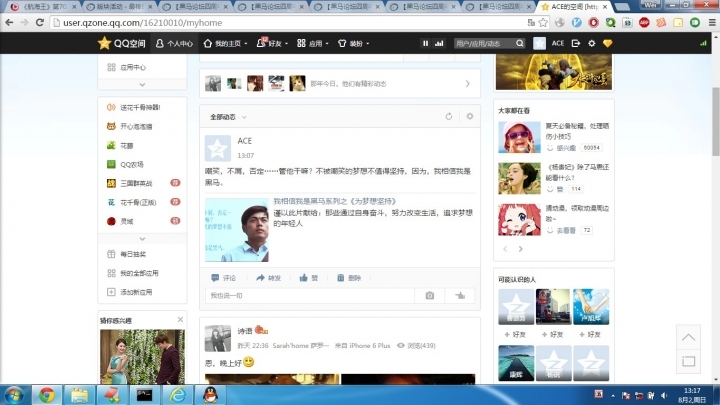Viewport: 720px width, 405px height.
Task: Like ACE's post with 赞 button
Action: [x=309, y=277]
